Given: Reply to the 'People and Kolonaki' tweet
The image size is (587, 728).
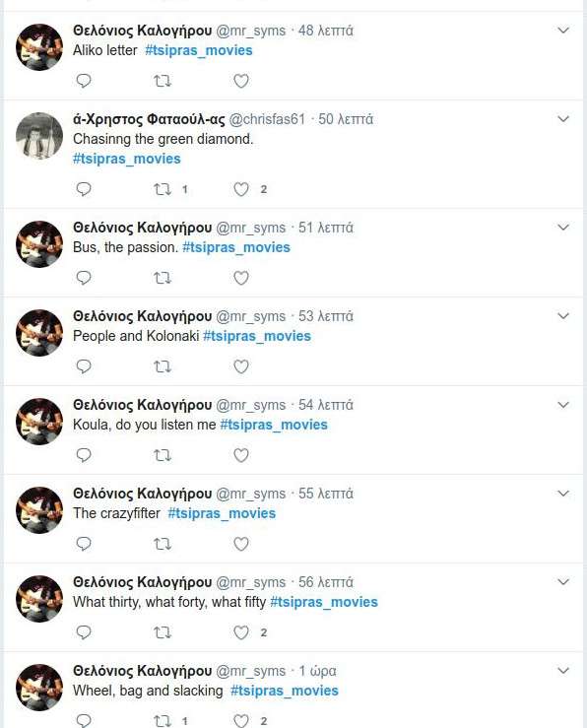Looking at the screenshot, I should point(84,366).
